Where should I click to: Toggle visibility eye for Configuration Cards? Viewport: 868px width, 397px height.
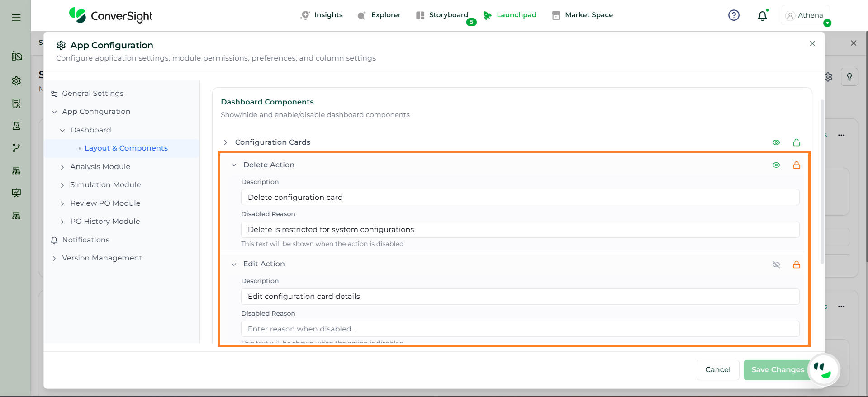click(x=776, y=142)
